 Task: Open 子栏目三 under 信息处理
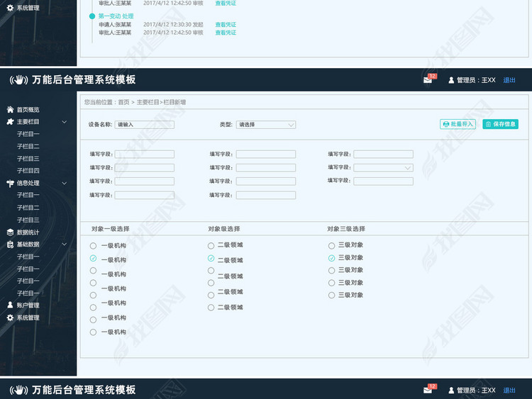click(x=28, y=220)
